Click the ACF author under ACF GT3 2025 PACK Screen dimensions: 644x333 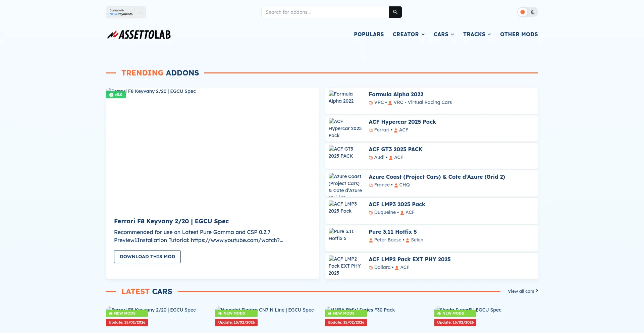coord(398,157)
